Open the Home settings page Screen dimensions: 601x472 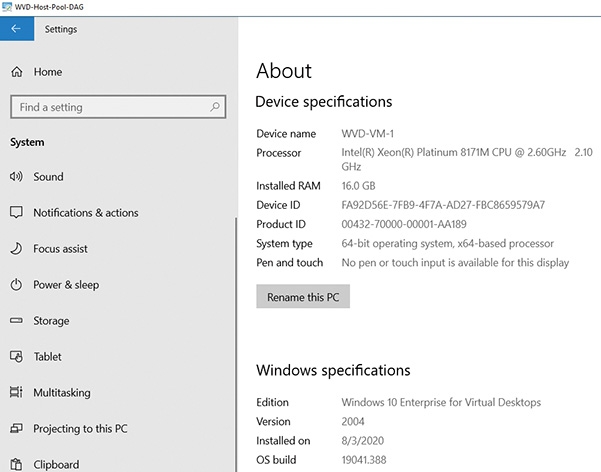tap(48, 72)
